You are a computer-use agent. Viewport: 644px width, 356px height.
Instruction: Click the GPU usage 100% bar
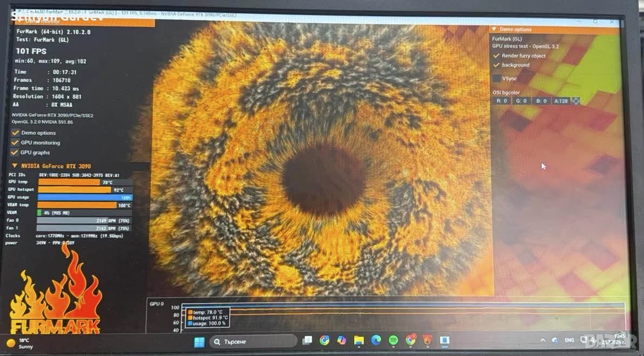click(x=85, y=197)
